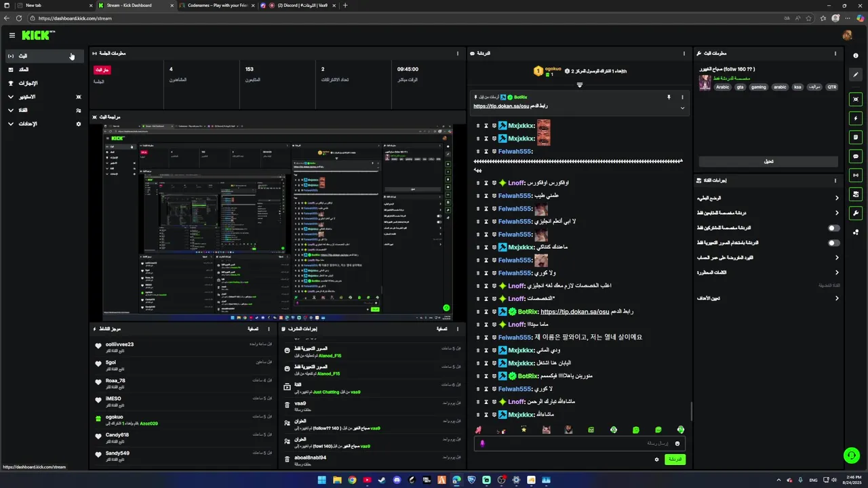
Task: Open the Kick hamburger menu
Action: click(12, 35)
